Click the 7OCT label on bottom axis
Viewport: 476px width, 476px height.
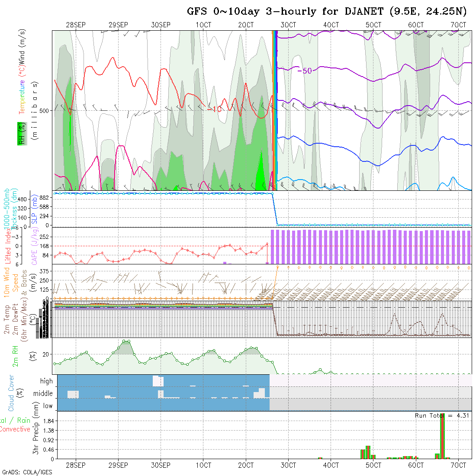click(x=458, y=465)
